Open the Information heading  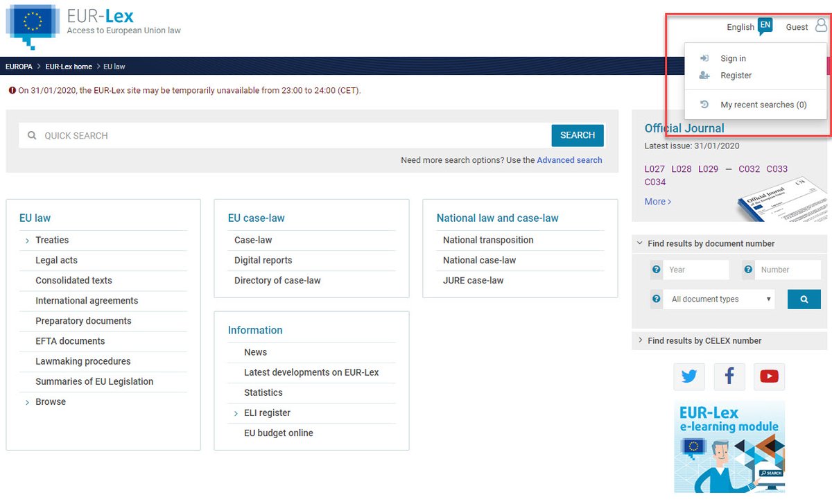click(x=255, y=330)
